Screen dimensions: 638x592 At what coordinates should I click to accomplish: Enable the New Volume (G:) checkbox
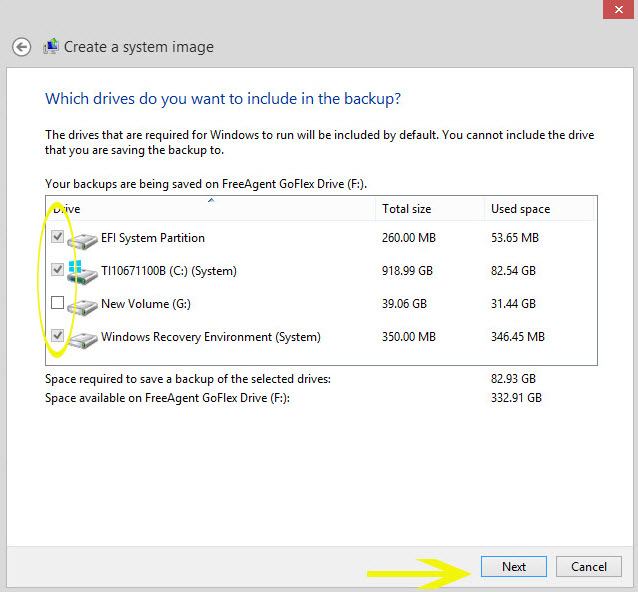pyautogui.click(x=58, y=303)
